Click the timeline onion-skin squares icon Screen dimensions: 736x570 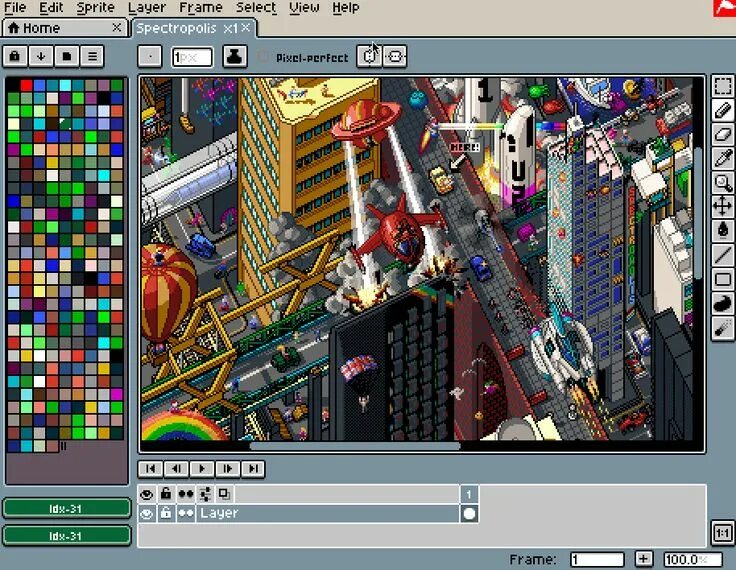point(224,494)
